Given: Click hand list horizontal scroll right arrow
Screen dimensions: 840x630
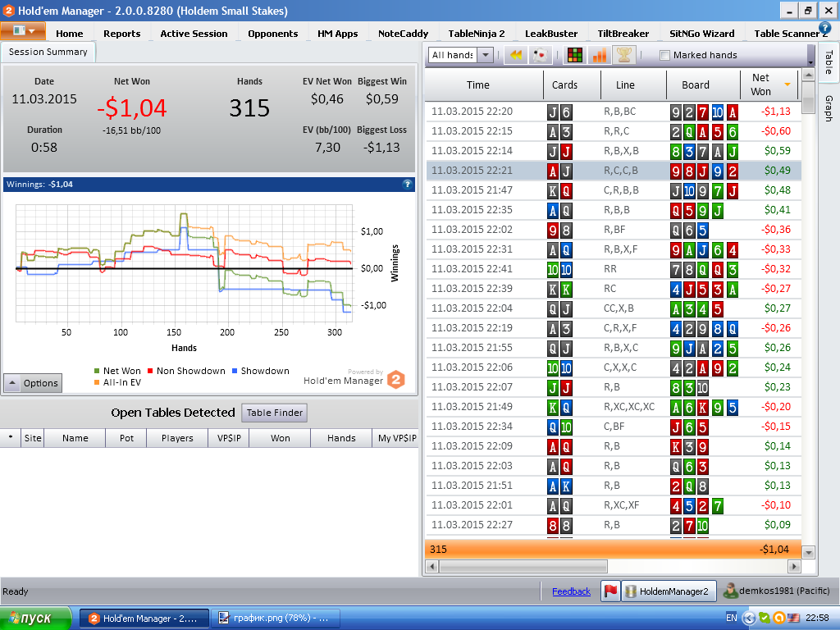Looking at the screenshot, I should 794,566.
